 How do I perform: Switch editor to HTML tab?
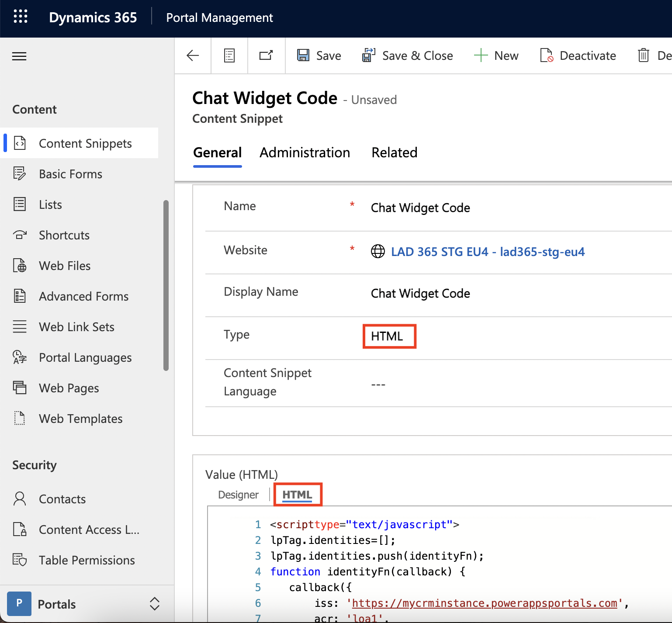pyautogui.click(x=298, y=495)
